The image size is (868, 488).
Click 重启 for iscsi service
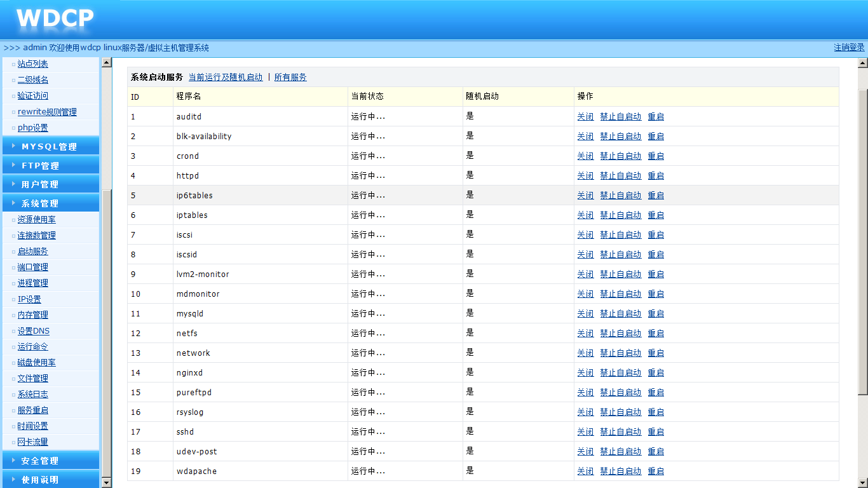pos(656,235)
